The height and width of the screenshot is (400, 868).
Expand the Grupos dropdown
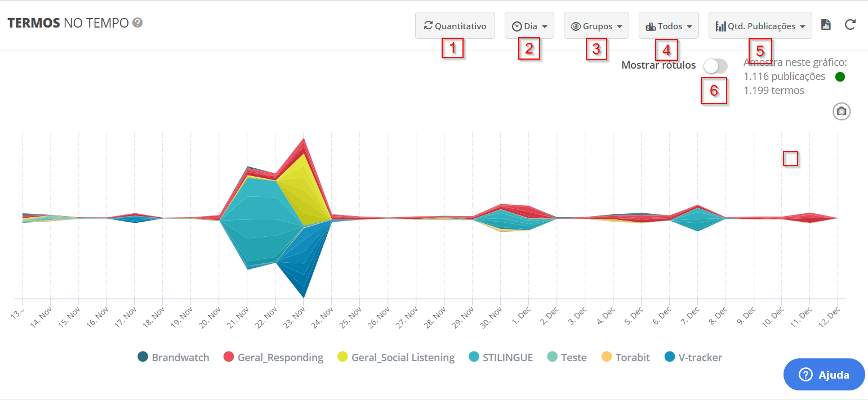click(x=596, y=26)
